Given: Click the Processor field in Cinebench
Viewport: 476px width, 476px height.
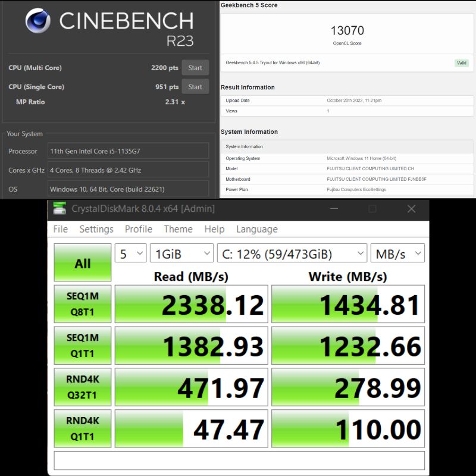Looking at the screenshot, I should coord(128,151).
